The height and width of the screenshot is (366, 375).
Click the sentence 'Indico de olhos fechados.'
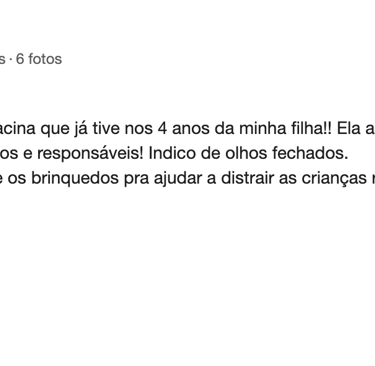[x=248, y=153]
